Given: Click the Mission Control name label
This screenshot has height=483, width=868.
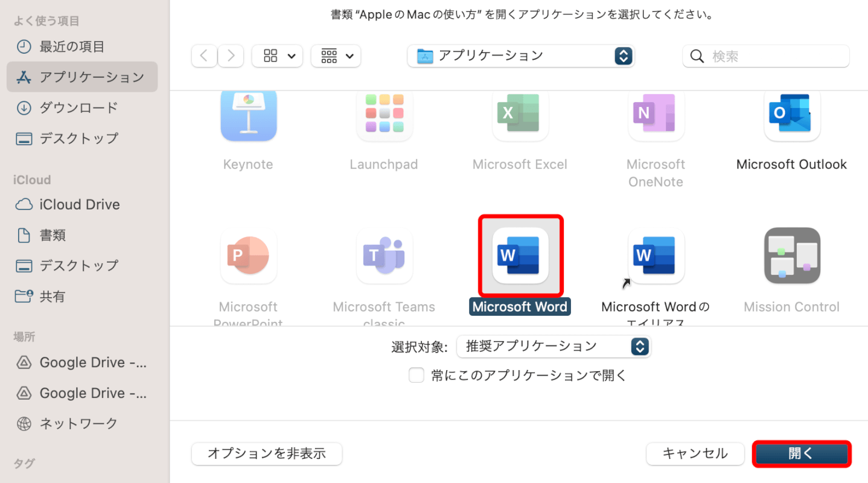Looking at the screenshot, I should point(791,307).
